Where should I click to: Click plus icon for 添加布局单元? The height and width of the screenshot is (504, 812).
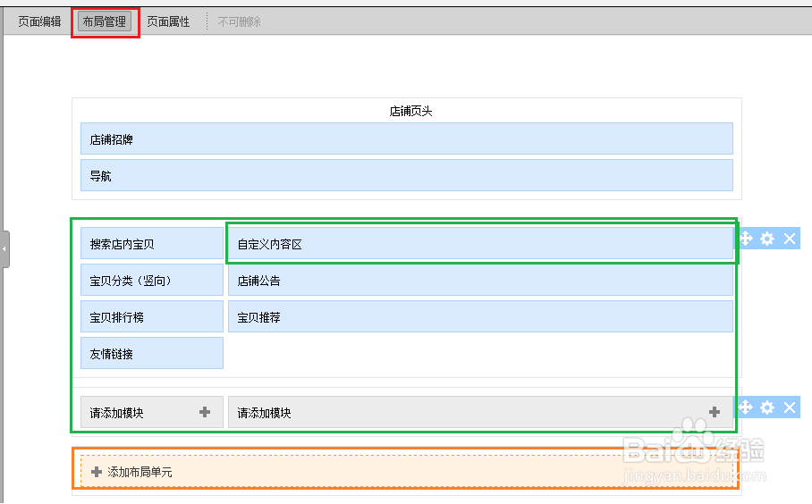[97, 472]
